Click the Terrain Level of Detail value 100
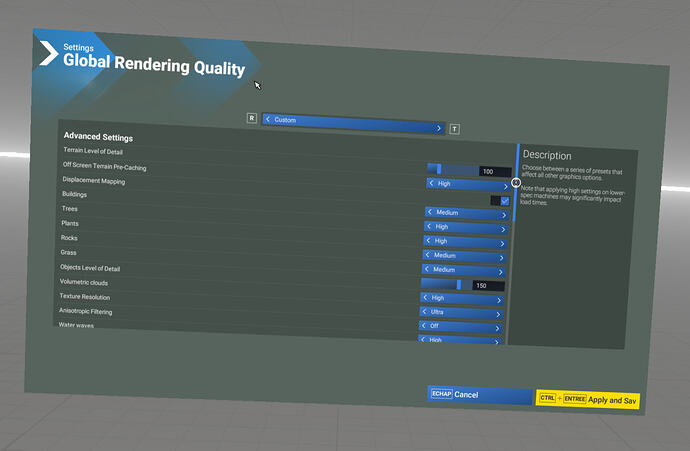690x451 pixels. [x=495, y=171]
